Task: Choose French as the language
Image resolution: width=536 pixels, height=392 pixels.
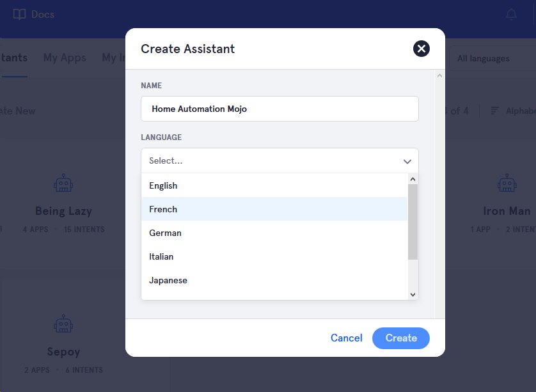Action: click(163, 209)
